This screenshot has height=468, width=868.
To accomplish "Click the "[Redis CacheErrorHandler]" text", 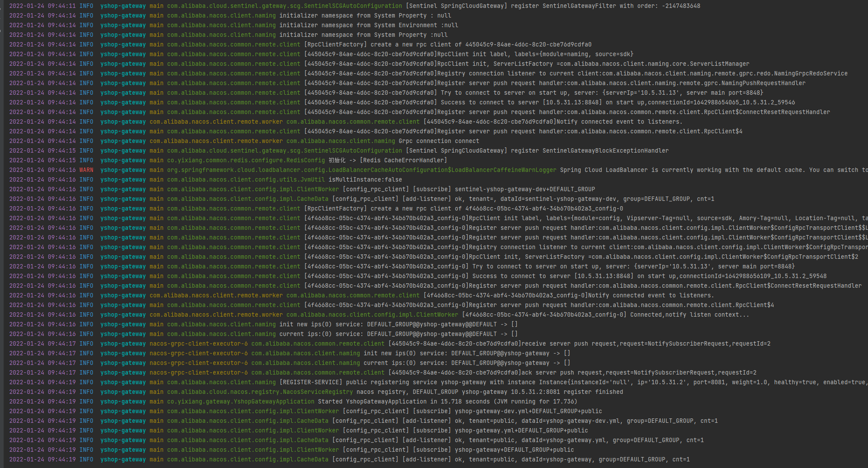I will click(404, 160).
